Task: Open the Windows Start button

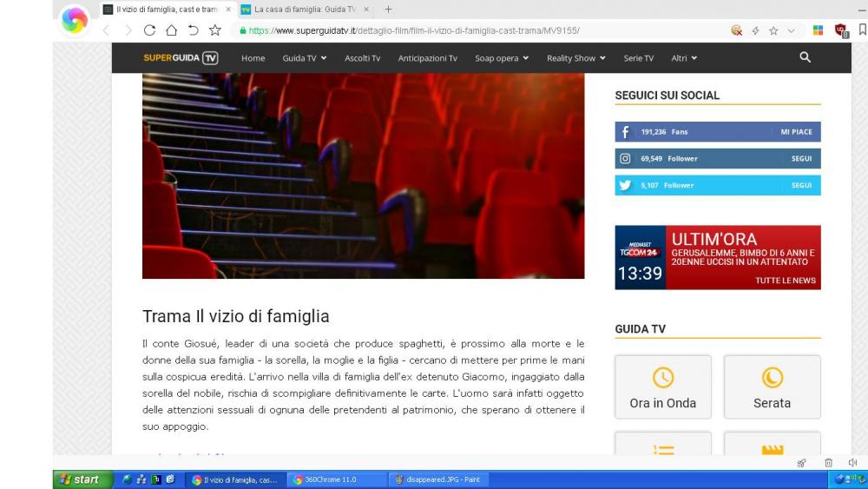Action: [83, 479]
